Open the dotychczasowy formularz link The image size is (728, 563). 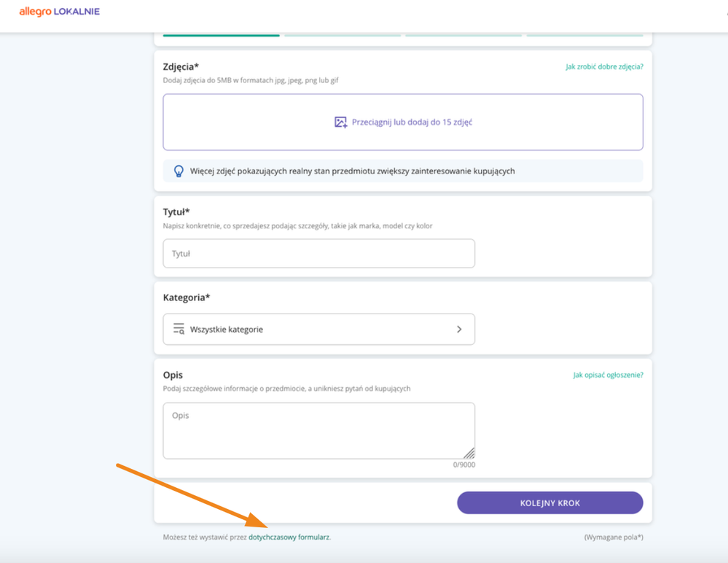pos(289,537)
